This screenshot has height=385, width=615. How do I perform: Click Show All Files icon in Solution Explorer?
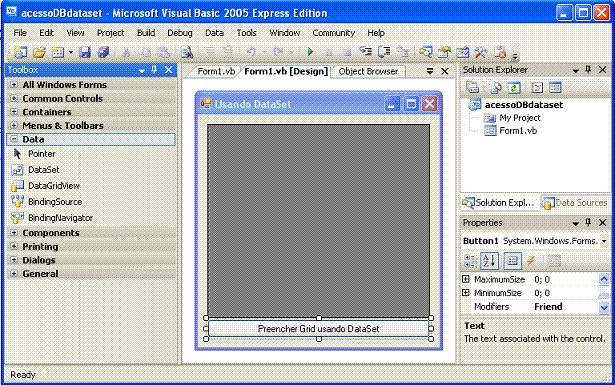pos(495,87)
